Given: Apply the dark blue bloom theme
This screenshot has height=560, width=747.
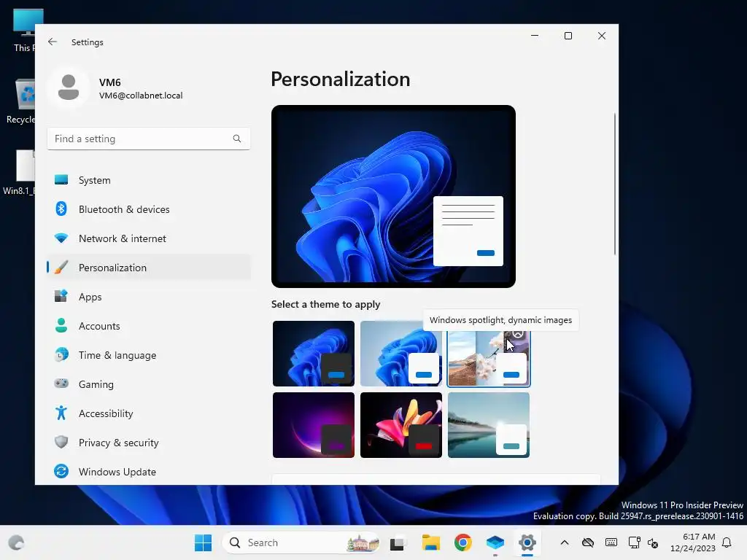Looking at the screenshot, I should (x=314, y=354).
